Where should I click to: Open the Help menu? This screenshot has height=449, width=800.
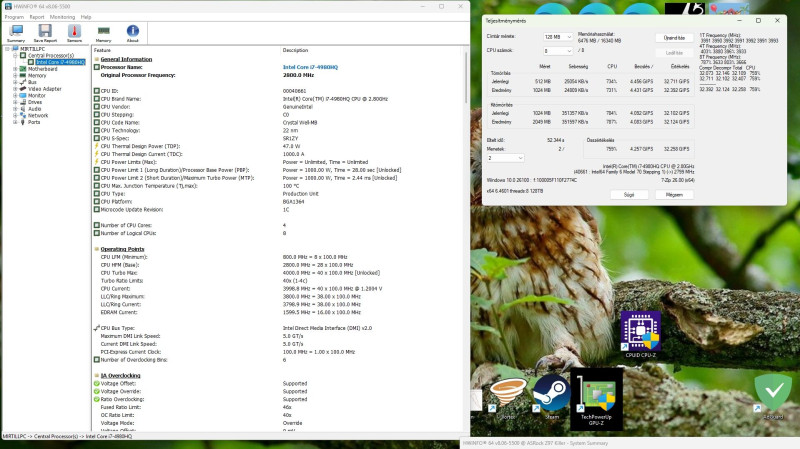tap(86, 17)
